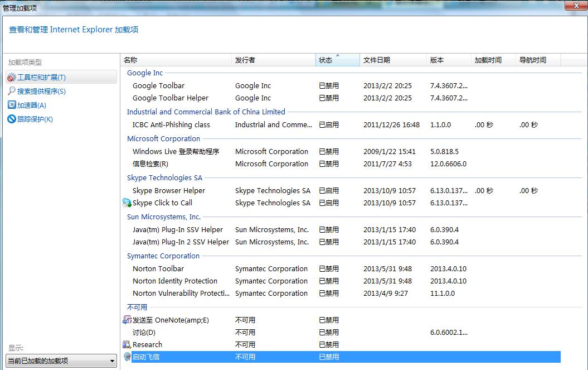Image resolution: width=588 pixels, height=370 pixels.
Task: Collapse the Industrial and Commercial Bank group
Action: point(206,112)
